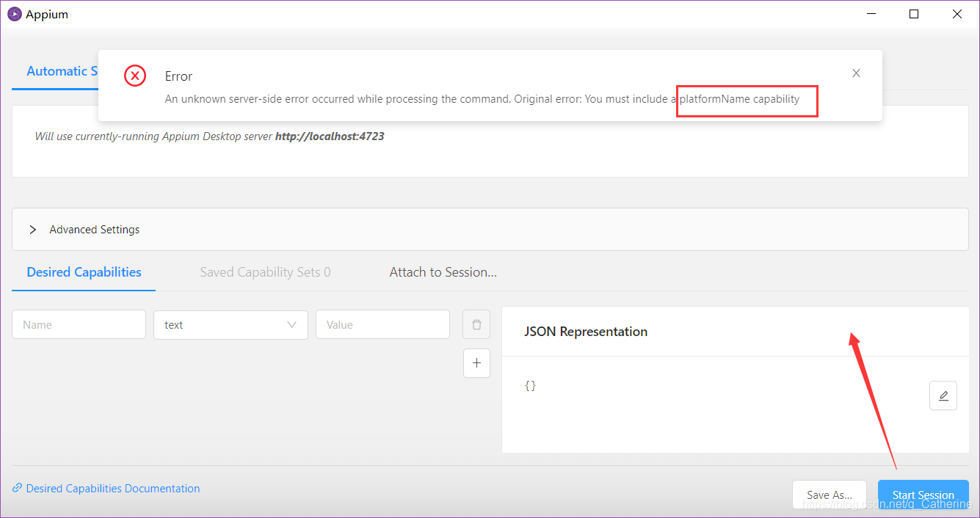Click the red error circle icon
980x518 pixels.
[135, 76]
